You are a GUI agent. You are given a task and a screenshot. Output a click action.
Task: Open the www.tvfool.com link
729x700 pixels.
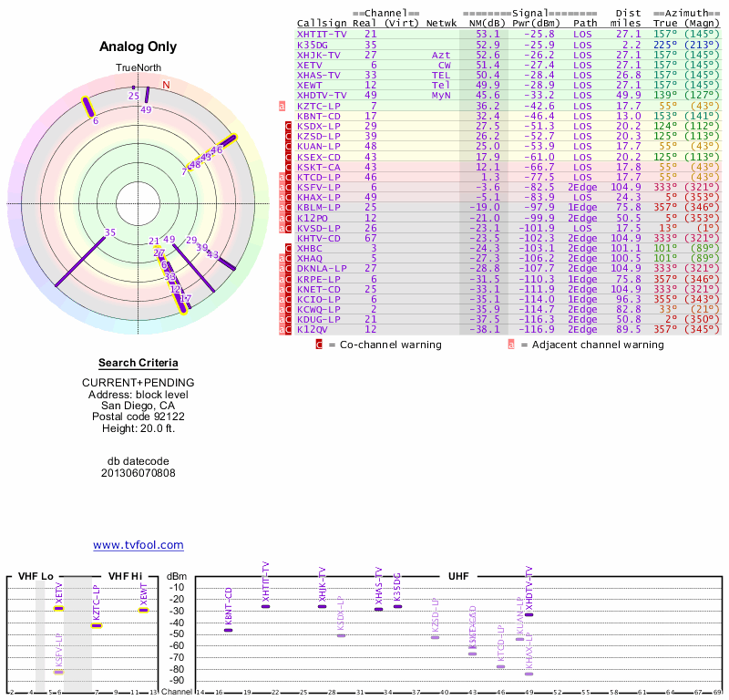[138, 545]
